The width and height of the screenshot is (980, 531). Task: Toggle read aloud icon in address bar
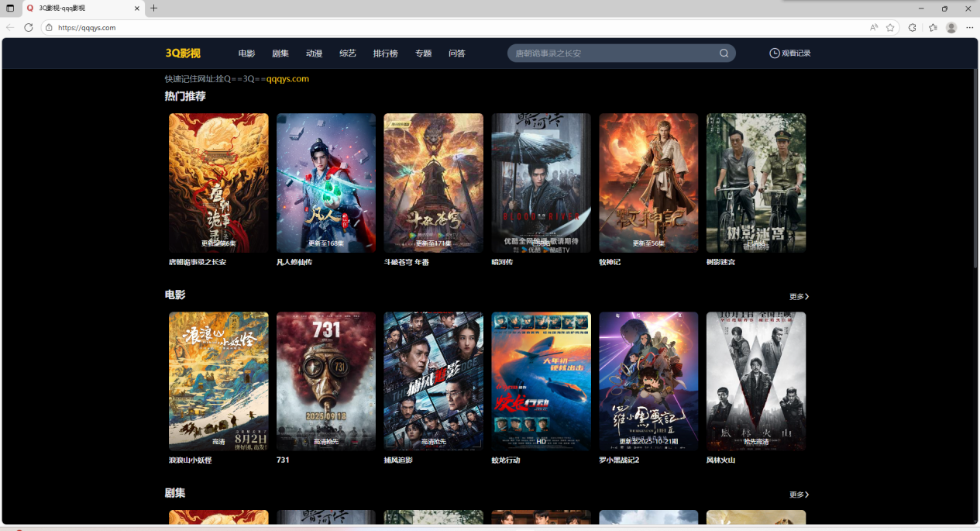click(x=874, y=27)
